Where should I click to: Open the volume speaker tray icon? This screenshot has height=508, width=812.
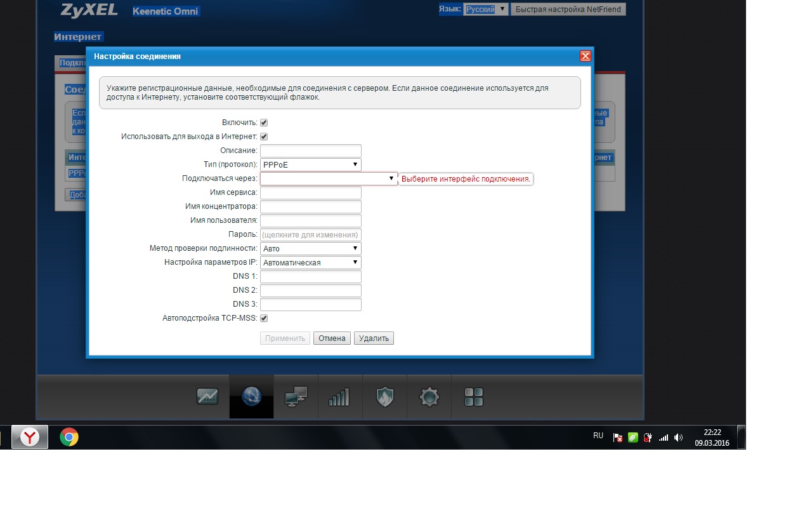tap(679, 438)
